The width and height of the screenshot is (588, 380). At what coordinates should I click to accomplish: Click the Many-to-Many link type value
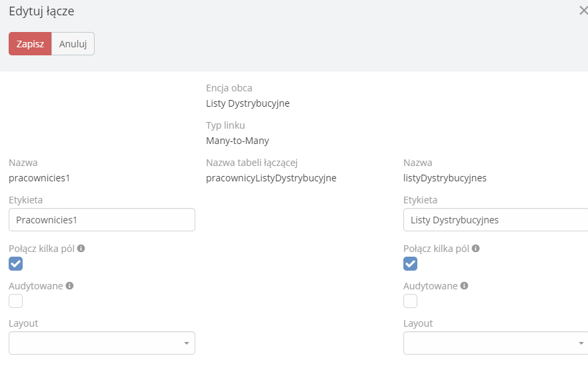[x=237, y=141]
